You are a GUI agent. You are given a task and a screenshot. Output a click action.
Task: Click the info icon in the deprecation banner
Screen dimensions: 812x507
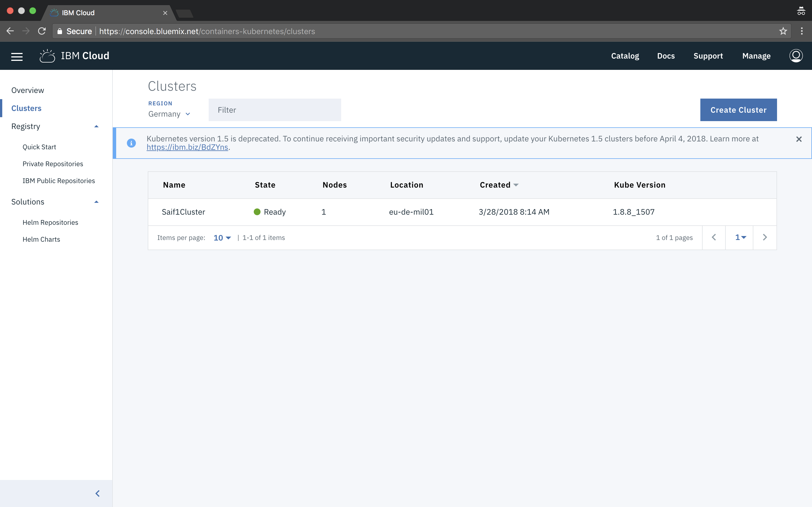tap(131, 143)
